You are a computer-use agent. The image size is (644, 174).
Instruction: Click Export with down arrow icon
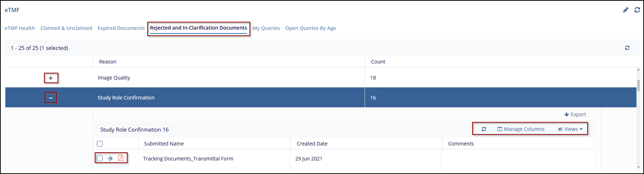click(575, 114)
